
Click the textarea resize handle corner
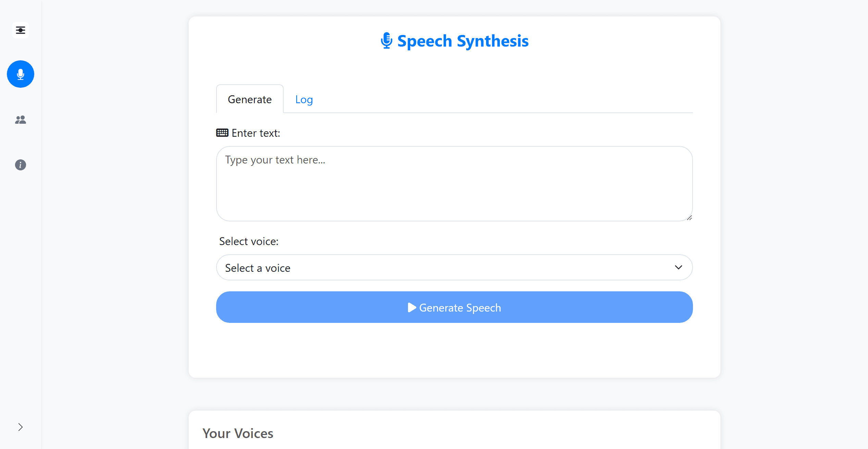[x=689, y=218]
